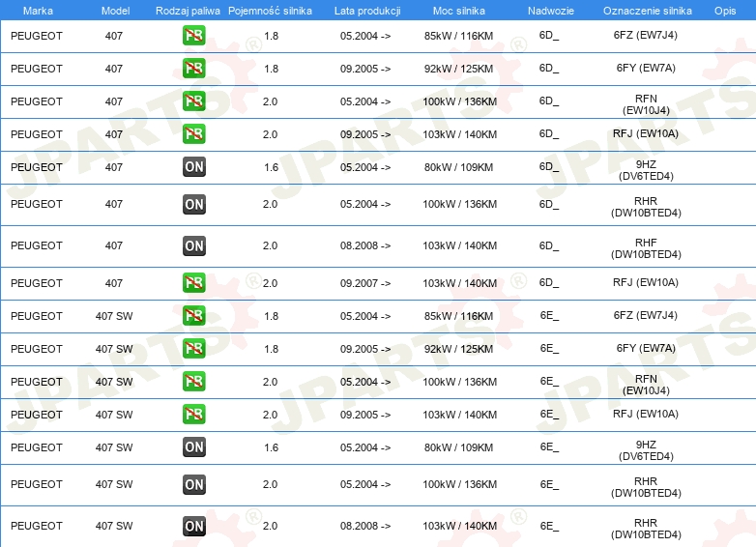Screen dimensions: 756x547
Task: Click the RHF (DW10BTED4) engine code cell
Action: (646, 248)
